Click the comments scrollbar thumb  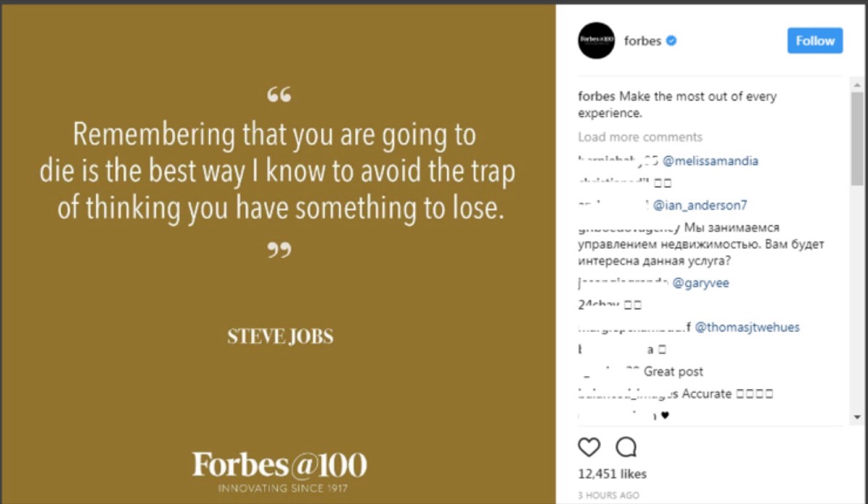857,137
